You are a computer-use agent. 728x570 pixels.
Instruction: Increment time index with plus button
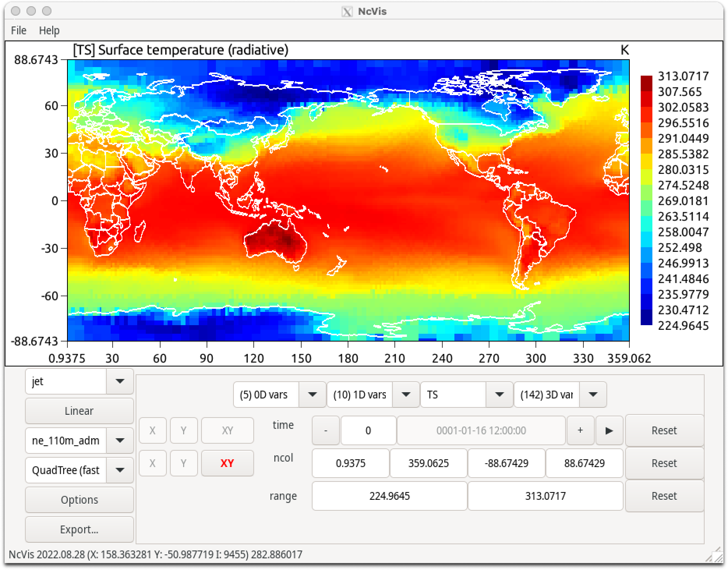580,430
